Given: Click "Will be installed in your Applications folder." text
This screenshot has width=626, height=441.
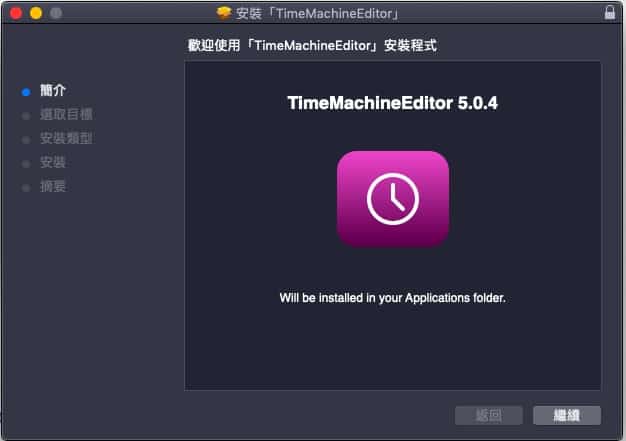Looking at the screenshot, I should click(392, 298).
